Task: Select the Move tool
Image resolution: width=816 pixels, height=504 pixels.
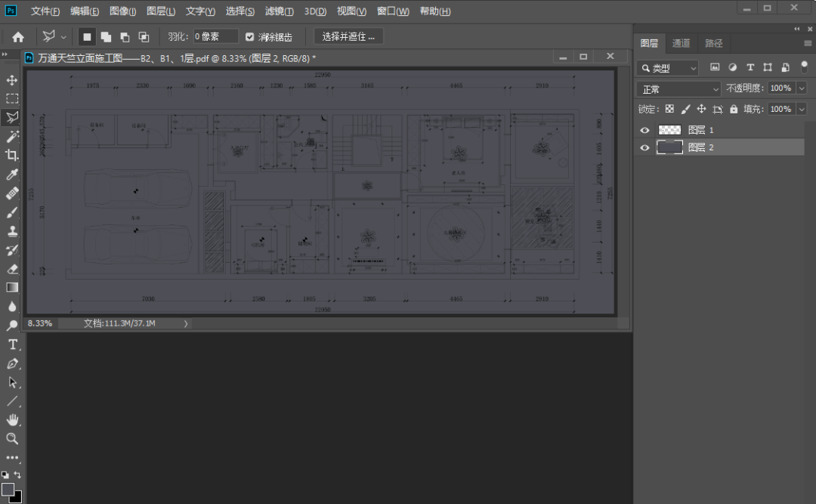Action: pos(12,79)
